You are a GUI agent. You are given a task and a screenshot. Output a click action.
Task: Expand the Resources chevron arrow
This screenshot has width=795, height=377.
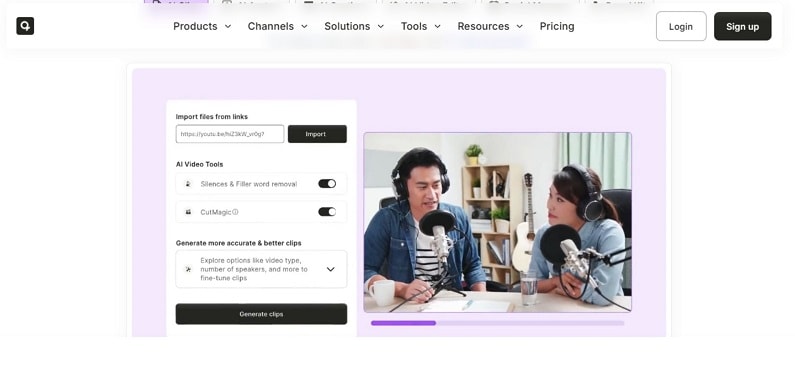519,26
